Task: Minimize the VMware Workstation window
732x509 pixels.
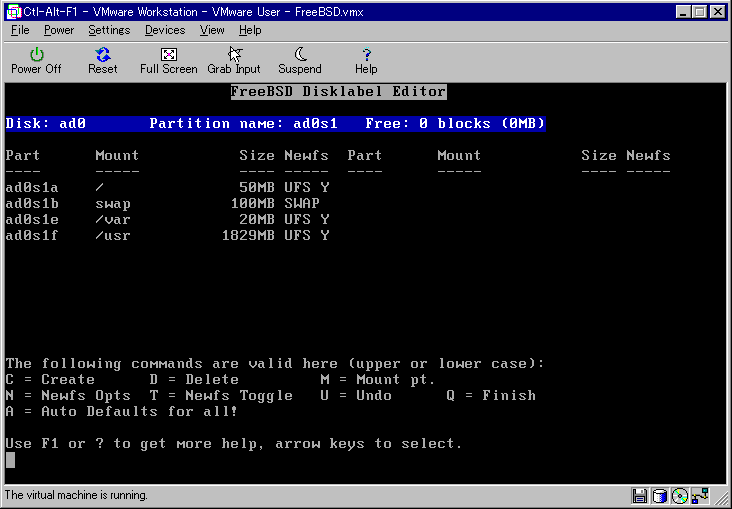Action: tap(683, 12)
